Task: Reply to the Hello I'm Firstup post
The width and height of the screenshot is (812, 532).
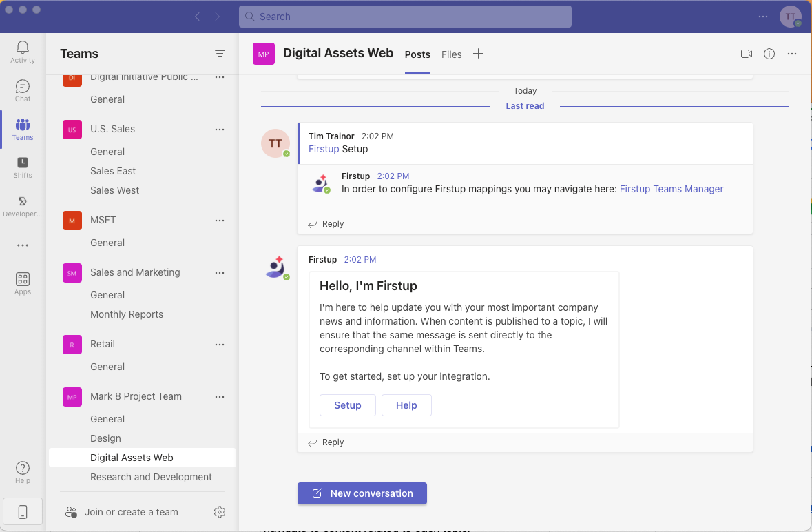Action: [326, 442]
